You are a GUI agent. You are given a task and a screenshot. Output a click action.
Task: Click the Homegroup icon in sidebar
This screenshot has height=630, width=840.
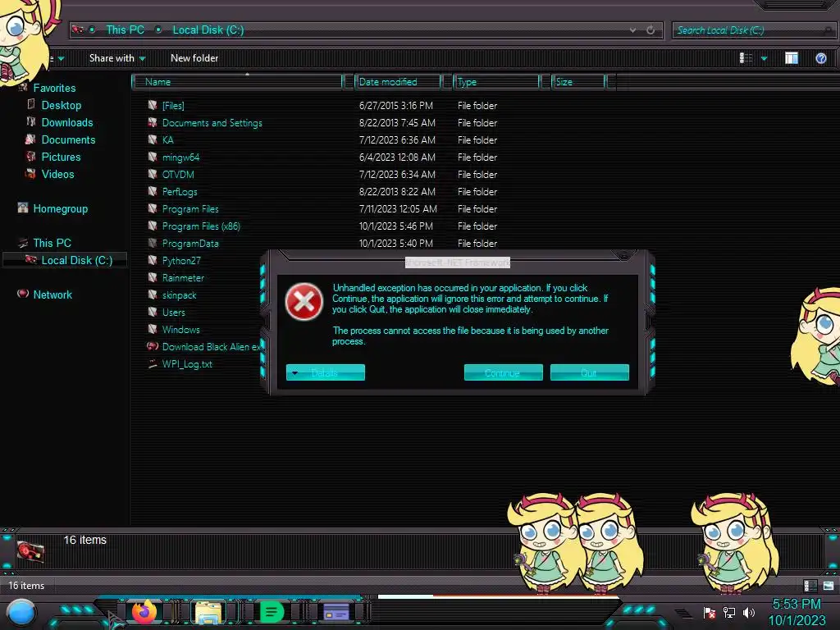coord(22,208)
